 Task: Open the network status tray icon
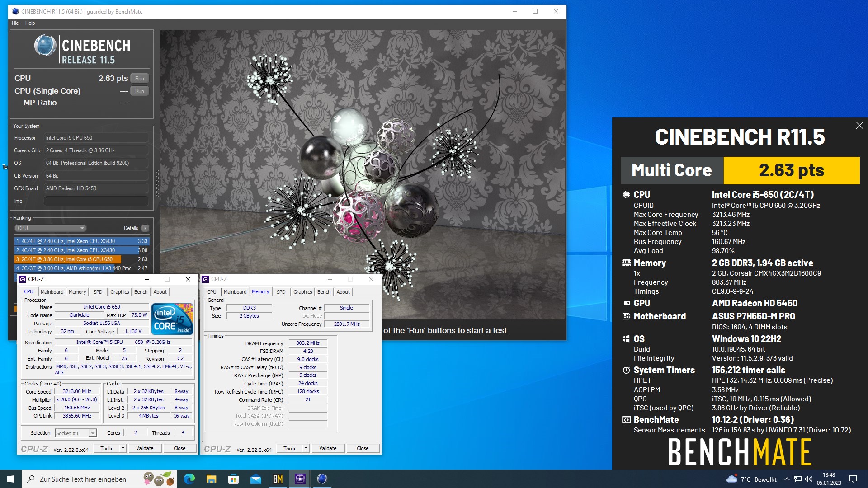tap(798, 479)
